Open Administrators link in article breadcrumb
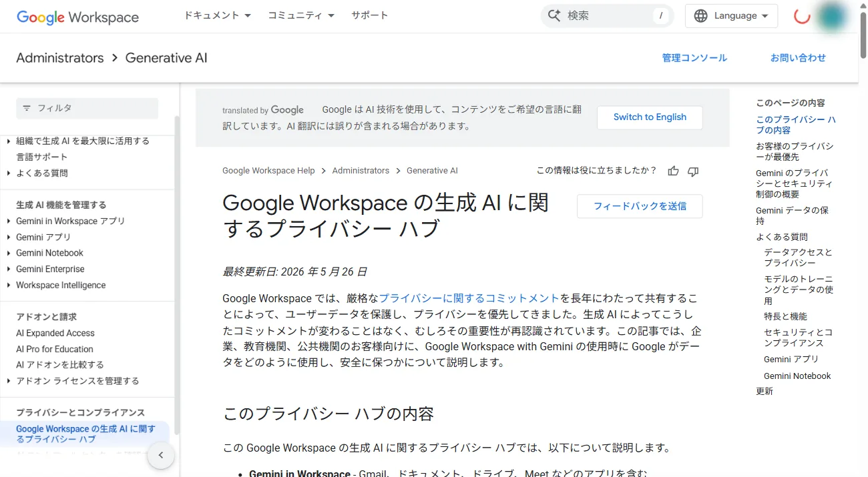This screenshot has width=868, height=477. coord(361,171)
